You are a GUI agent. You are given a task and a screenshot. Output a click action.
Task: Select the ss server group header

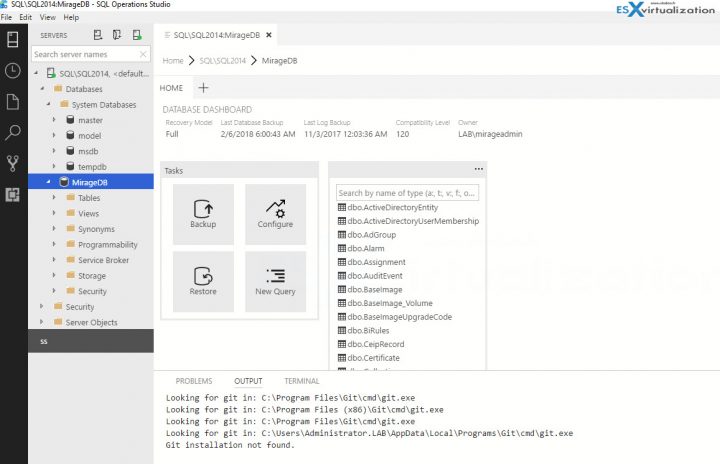click(x=91, y=341)
